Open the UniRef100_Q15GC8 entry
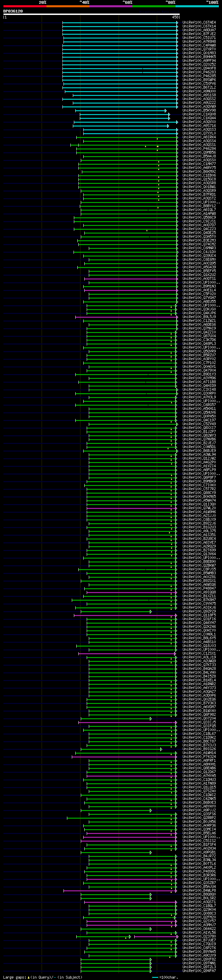The width and height of the screenshot is (222, 980). click(x=199, y=179)
